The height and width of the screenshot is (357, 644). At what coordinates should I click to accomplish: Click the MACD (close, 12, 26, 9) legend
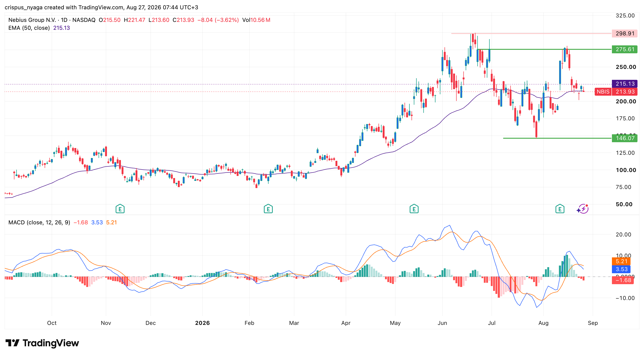pyautogui.click(x=39, y=222)
